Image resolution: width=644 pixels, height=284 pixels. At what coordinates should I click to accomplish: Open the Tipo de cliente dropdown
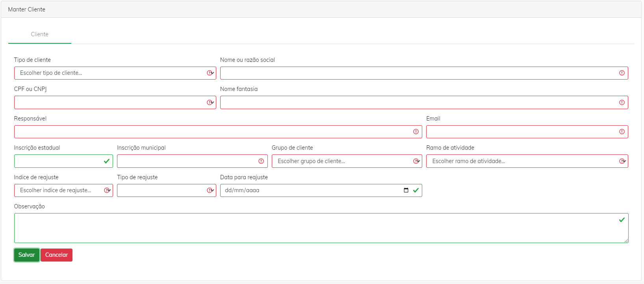[115, 73]
